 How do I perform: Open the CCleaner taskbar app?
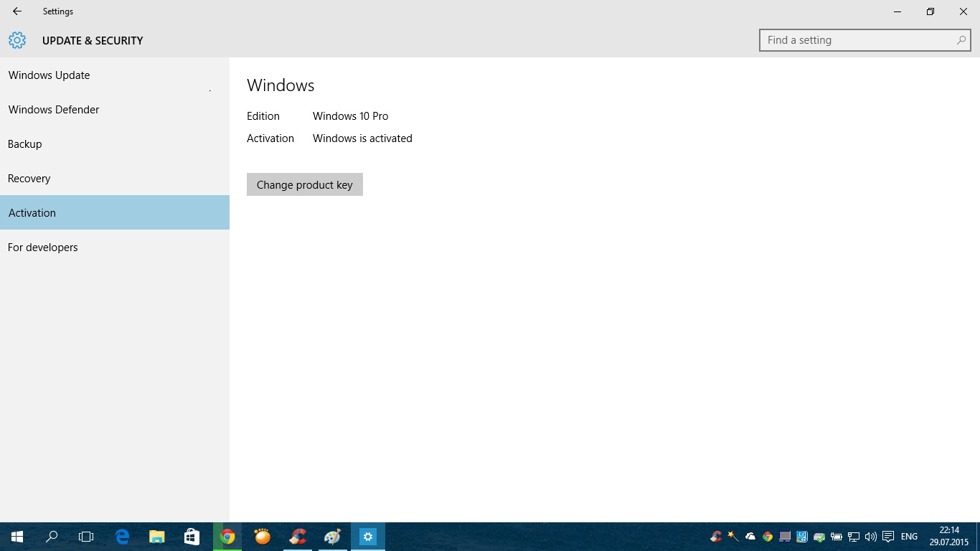297,537
